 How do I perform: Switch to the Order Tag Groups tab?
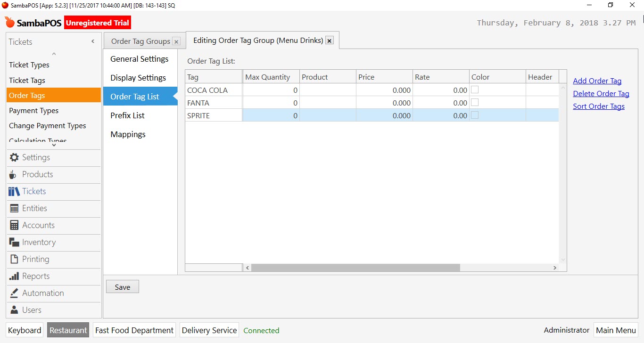coord(140,41)
